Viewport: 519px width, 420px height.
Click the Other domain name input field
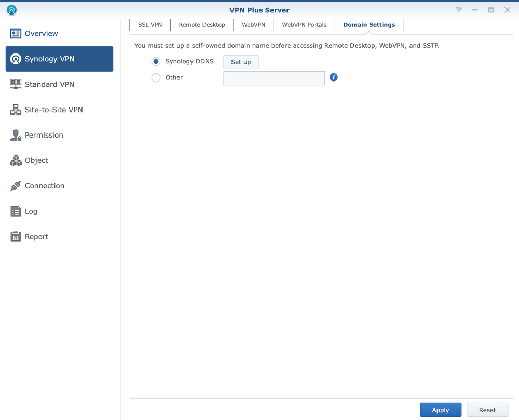pyautogui.click(x=274, y=78)
